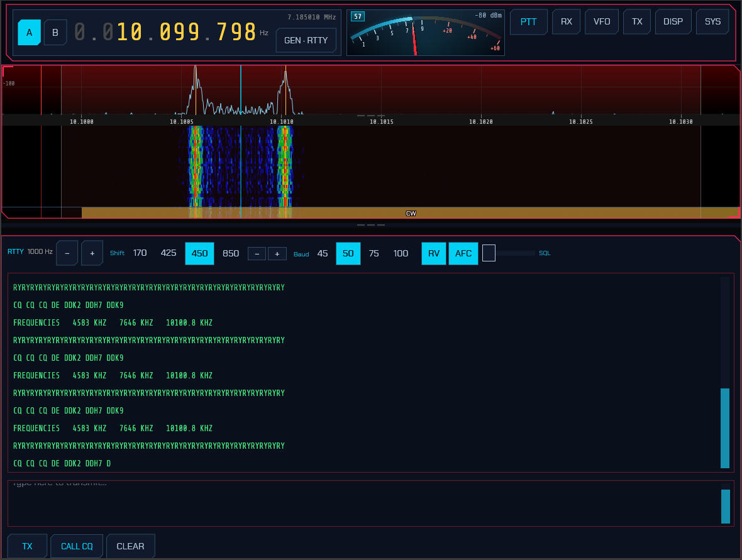Click the 10.1020 frequency scale mark
The height and width of the screenshot is (560, 742).
point(481,121)
